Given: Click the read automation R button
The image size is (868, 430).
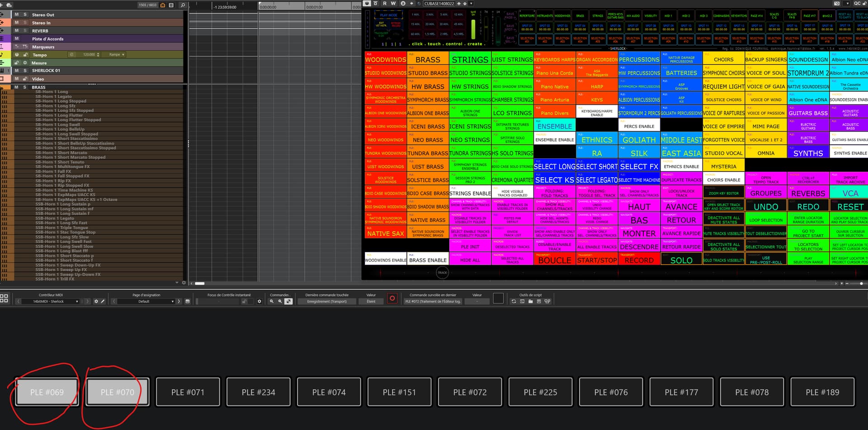Looking at the screenshot, I should 385,4.
